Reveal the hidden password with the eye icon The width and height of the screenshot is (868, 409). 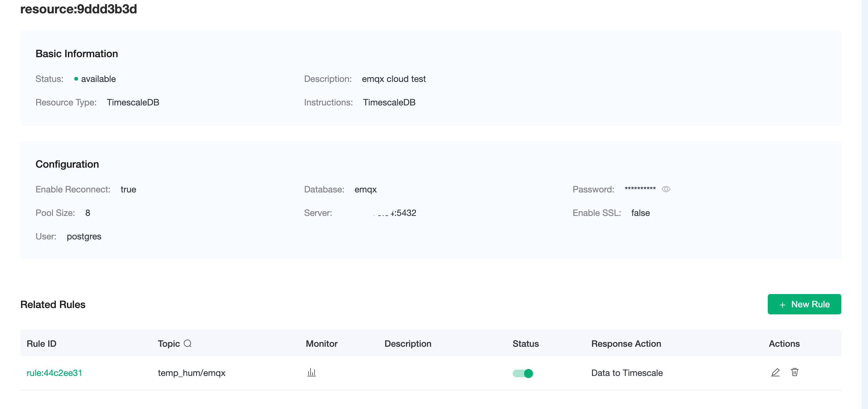(x=666, y=189)
